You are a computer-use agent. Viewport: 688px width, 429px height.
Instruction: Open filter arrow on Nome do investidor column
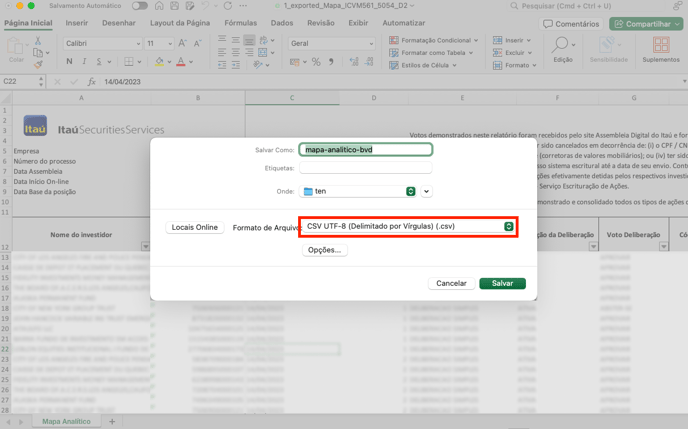click(146, 247)
